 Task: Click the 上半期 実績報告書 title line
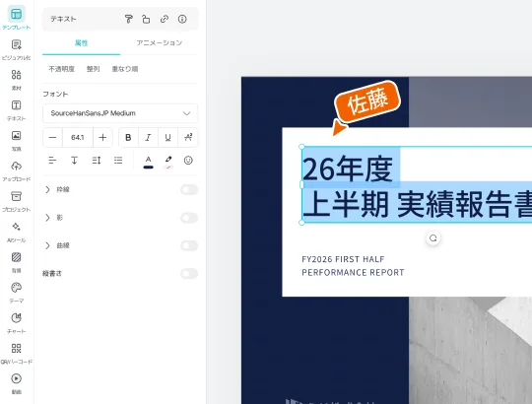417,204
